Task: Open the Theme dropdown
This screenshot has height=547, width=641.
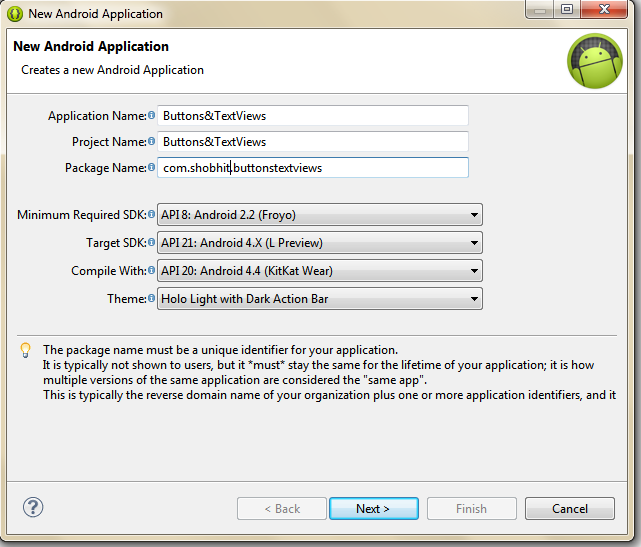Action: pyautogui.click(x=320, y=299)
